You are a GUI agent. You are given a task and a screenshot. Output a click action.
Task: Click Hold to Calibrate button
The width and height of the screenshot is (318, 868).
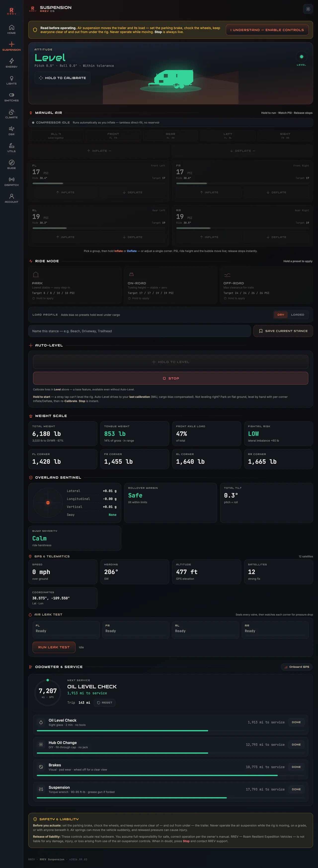pos(62,78)
